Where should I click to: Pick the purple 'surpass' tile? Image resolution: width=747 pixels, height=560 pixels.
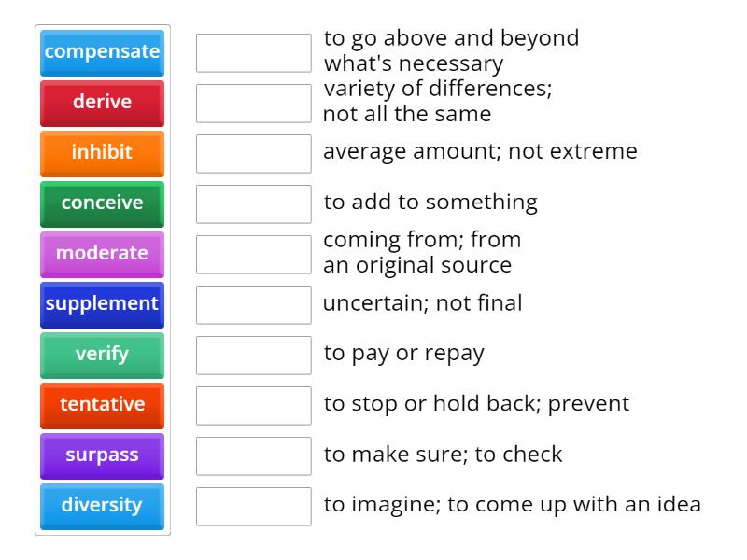coord(102,455)
